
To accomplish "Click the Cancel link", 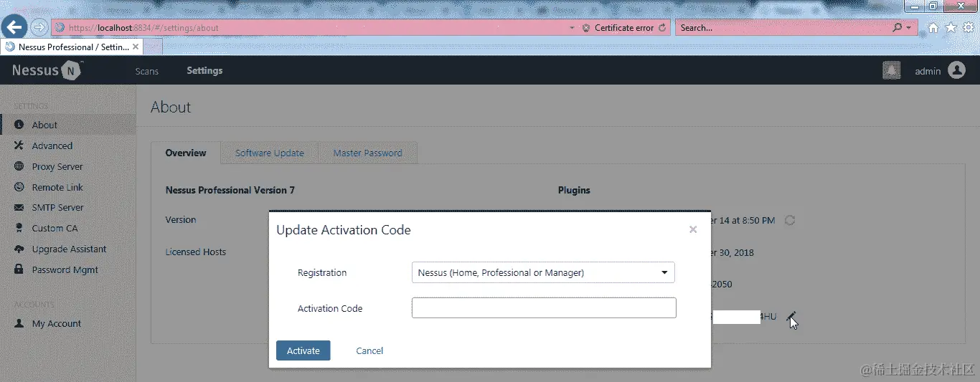I will click(x=369, y=350).
